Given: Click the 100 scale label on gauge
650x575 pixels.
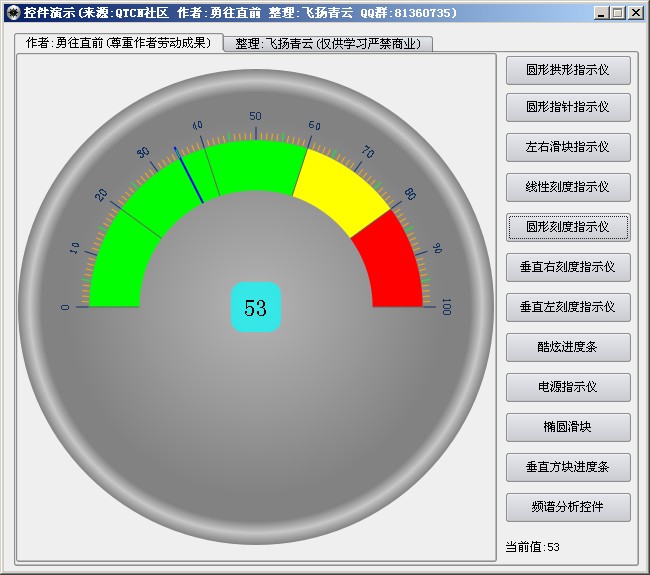Looking at the screenshot, I should click(446, 307).
